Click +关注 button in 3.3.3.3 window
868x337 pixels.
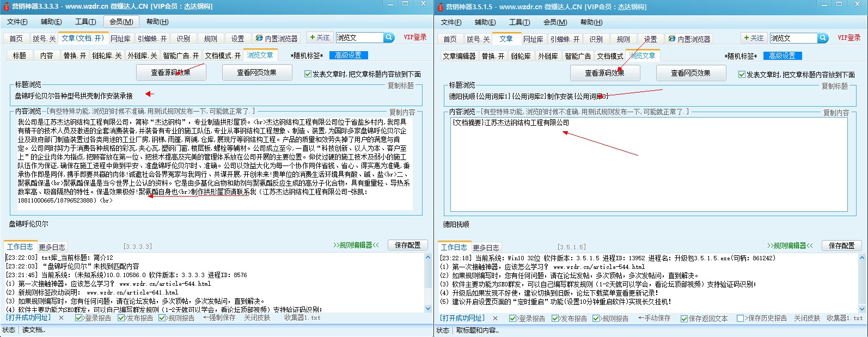tap(319, 38)
